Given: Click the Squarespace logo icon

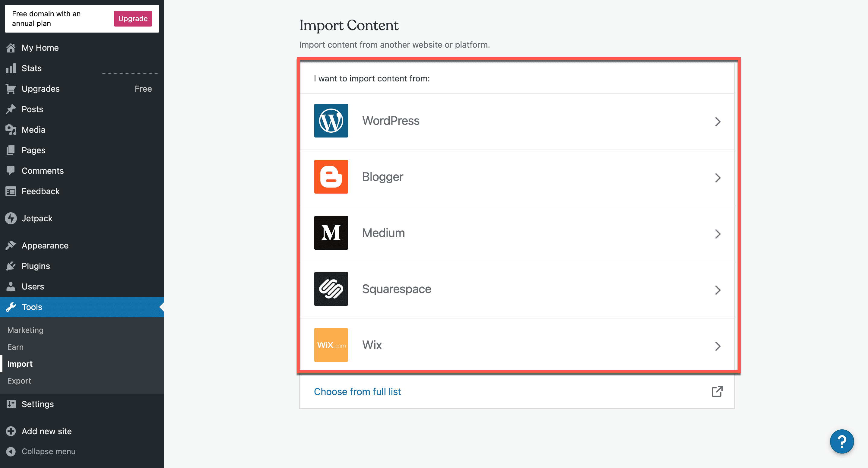Looking at the screenshot, I should tap(331, 289).
